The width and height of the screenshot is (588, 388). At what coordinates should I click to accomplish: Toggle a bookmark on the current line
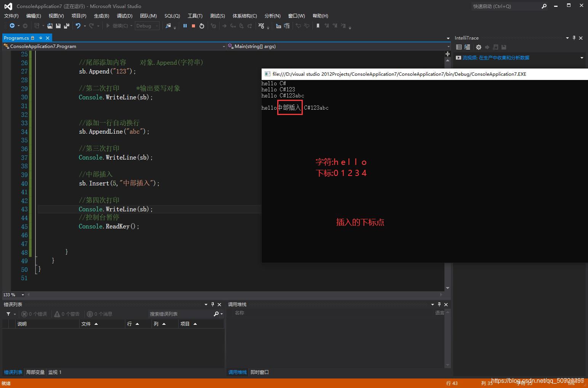318,26
